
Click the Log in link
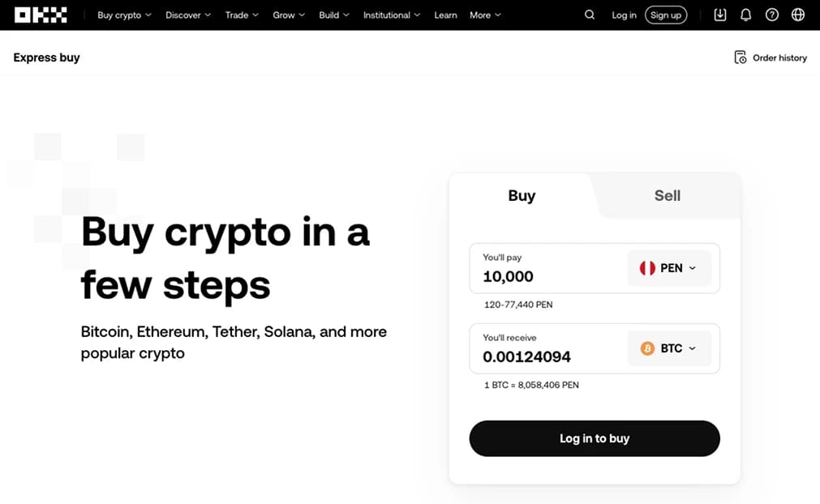pos(624,15)
